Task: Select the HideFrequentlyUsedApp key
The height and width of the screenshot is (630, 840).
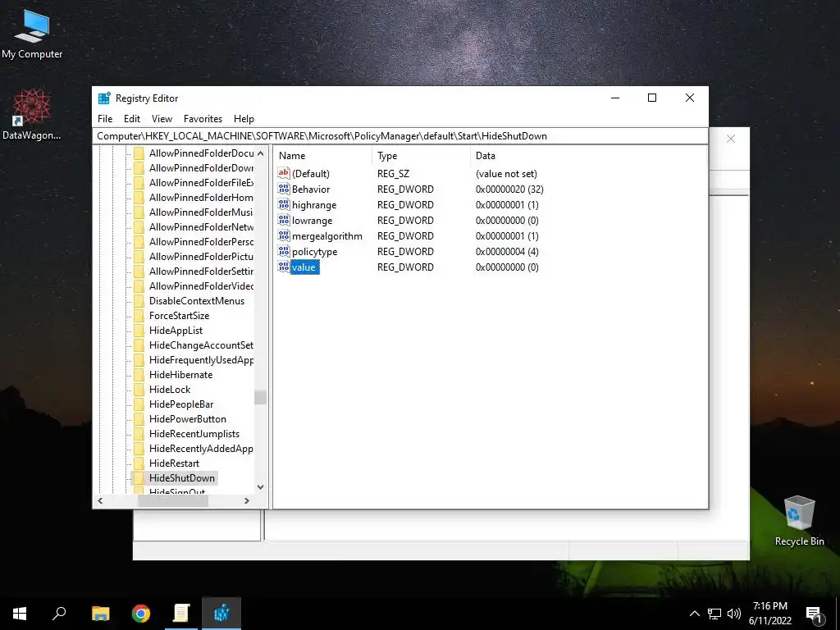Action: (201, 360)
